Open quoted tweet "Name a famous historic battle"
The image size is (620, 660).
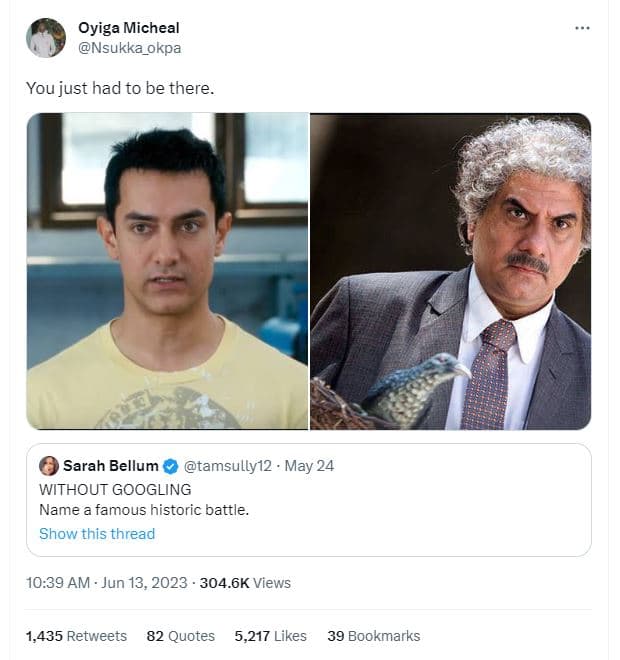(x=144, y=510)
